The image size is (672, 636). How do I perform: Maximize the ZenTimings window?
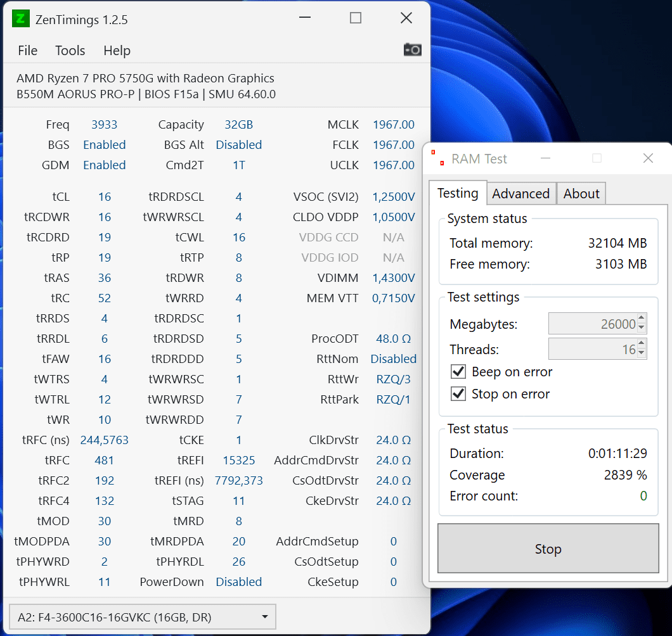355,18
